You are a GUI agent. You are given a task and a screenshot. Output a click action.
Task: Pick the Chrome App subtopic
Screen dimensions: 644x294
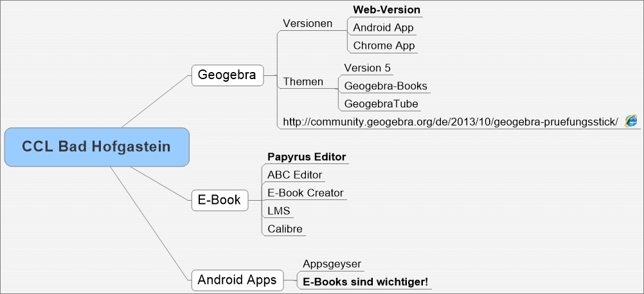384,46
